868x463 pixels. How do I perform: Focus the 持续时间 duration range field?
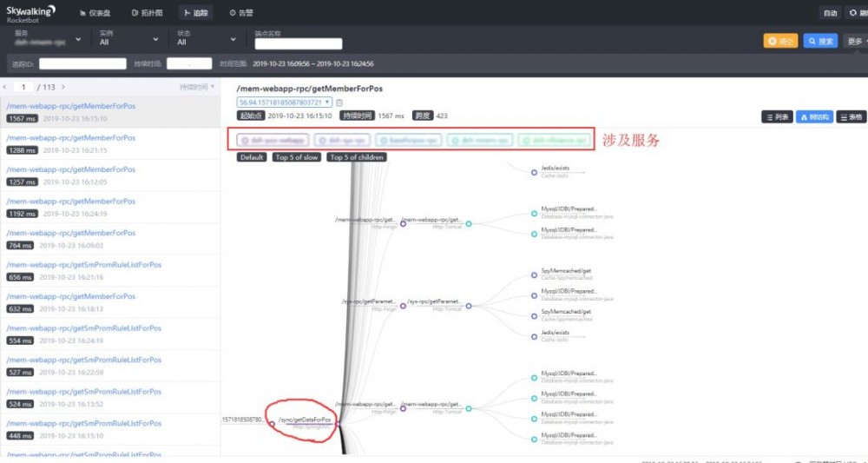189,63
